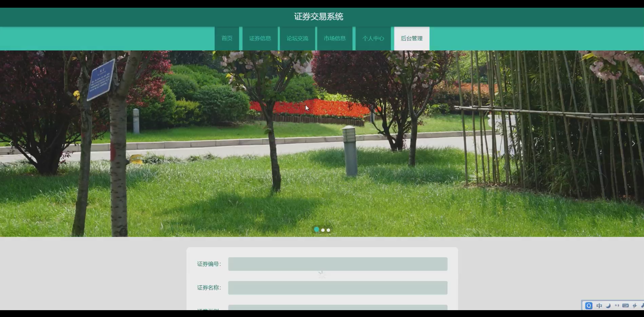644x317 pixels.
Task: Switch to the 后台管理 tab
Action: tap(411, 38)
